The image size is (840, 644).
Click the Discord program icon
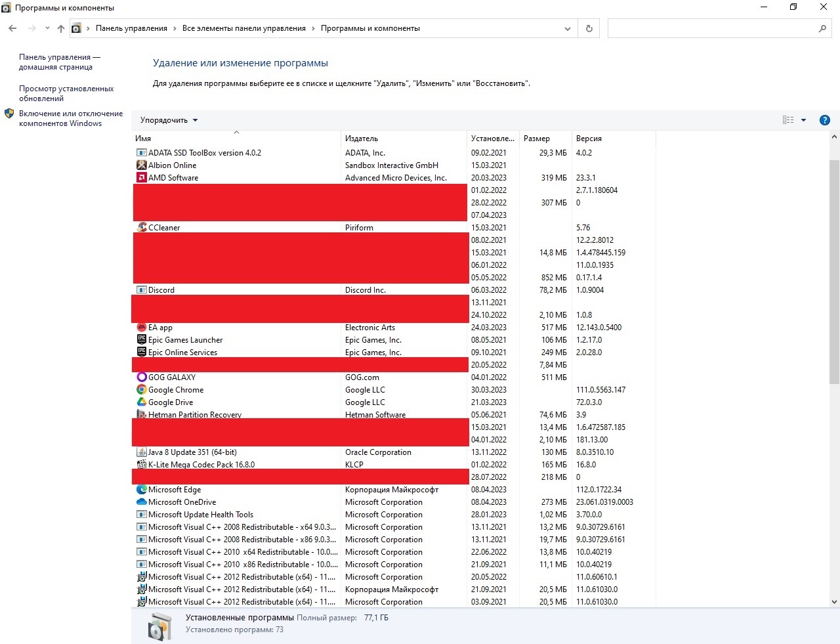point(141,290)
